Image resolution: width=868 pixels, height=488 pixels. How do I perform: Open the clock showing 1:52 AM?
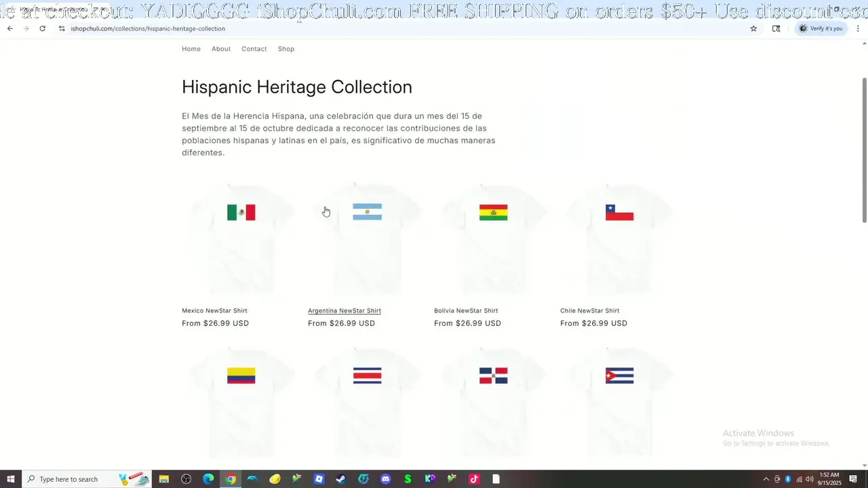[829, 479]
